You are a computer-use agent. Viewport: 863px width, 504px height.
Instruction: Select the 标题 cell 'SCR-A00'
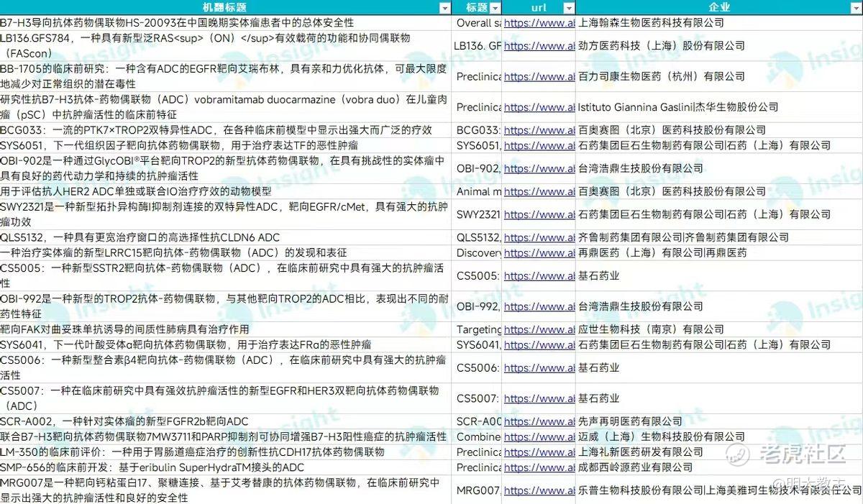point(478,422)
